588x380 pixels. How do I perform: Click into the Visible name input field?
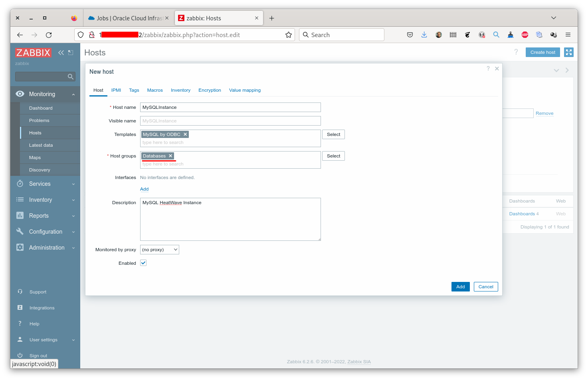point(230,120)
